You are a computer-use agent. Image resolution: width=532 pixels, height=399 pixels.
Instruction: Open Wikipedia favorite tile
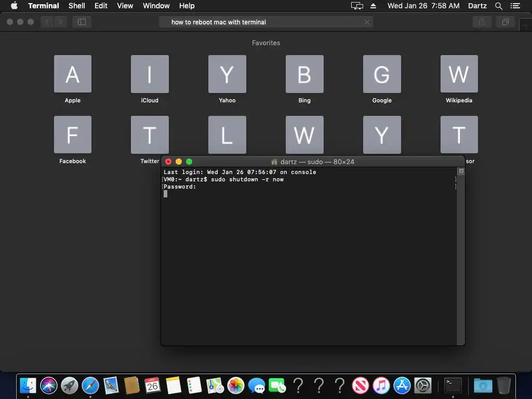(459, 74)
